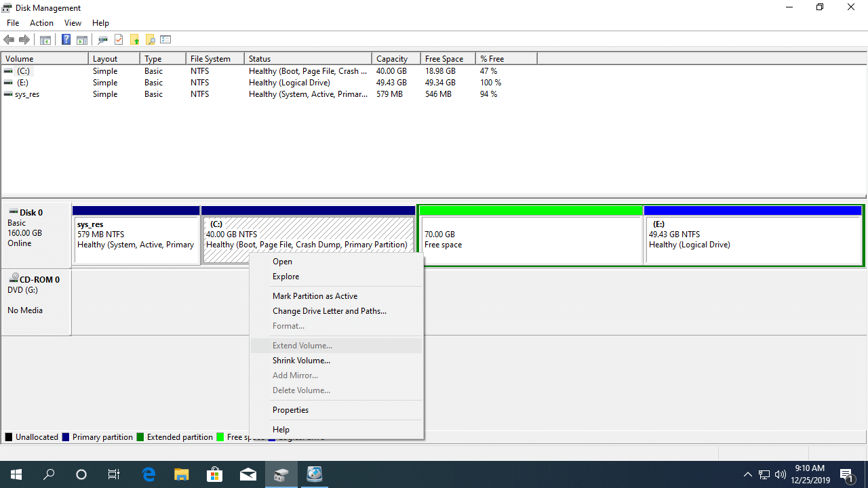Choose Shrink Volume from the context menu
868x488 pixels.
pyautogui.click(x=301, y=361)
